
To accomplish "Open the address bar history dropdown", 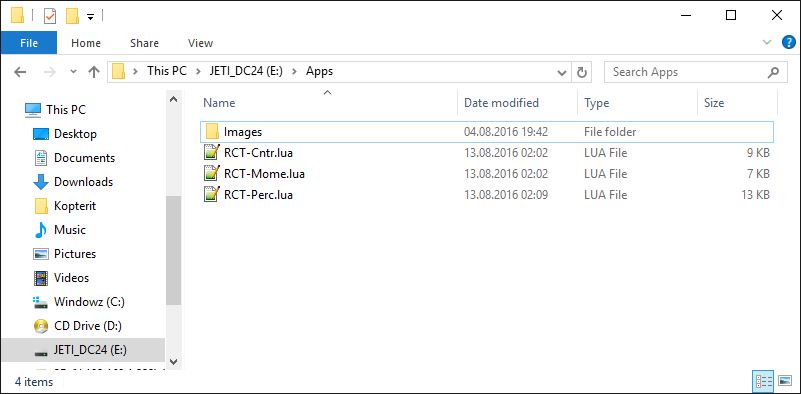I will [562, 72].
